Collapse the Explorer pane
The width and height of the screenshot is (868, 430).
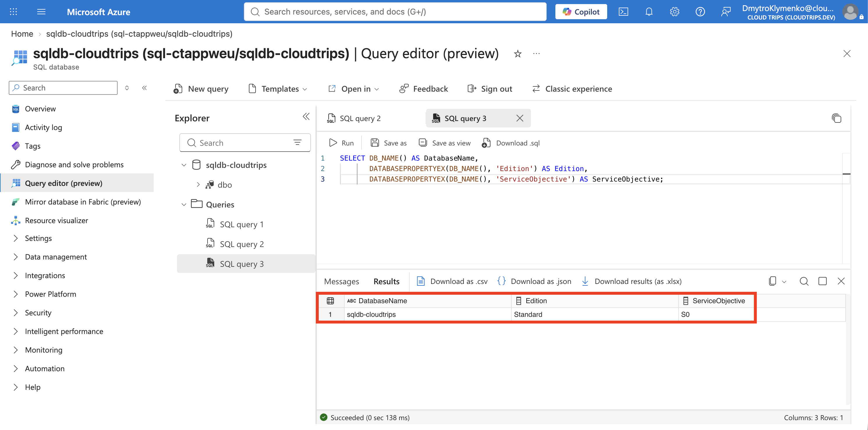(306, 116)
